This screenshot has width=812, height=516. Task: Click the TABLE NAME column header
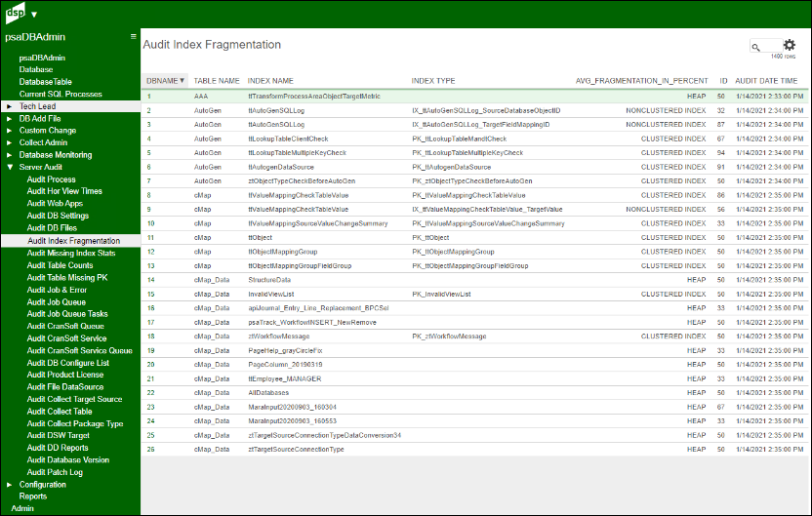click(x=217, y=81)
